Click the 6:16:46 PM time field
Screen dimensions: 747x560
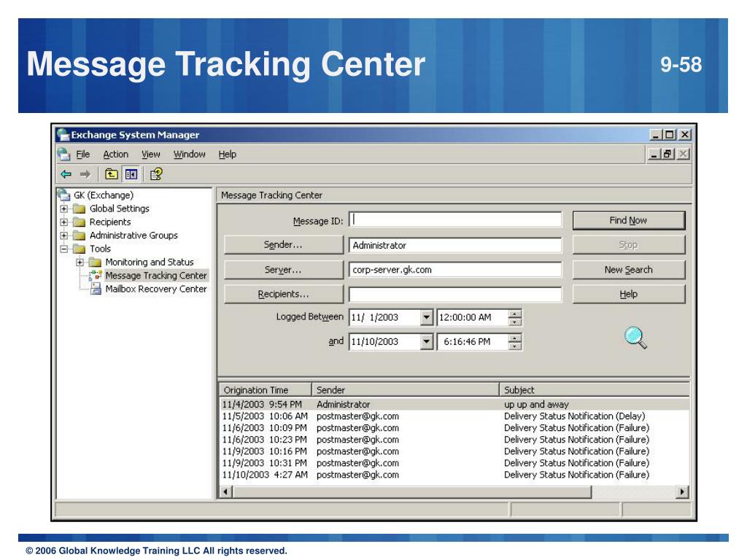473,341
